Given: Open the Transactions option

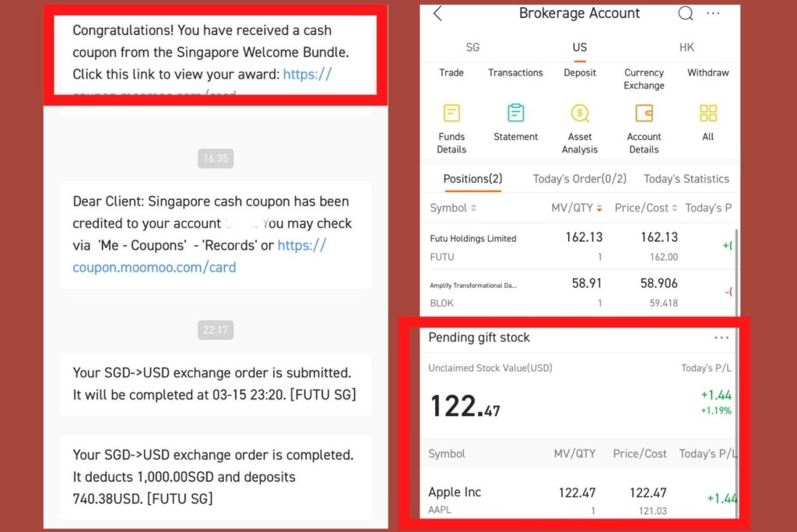Looking at the screenshot, I should coord(515,72).
